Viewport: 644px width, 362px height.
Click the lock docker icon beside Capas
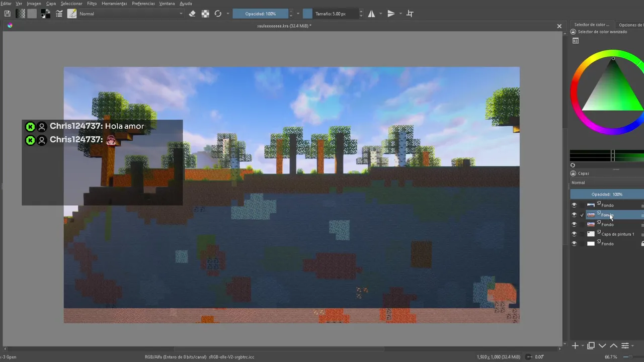[573, 173]
